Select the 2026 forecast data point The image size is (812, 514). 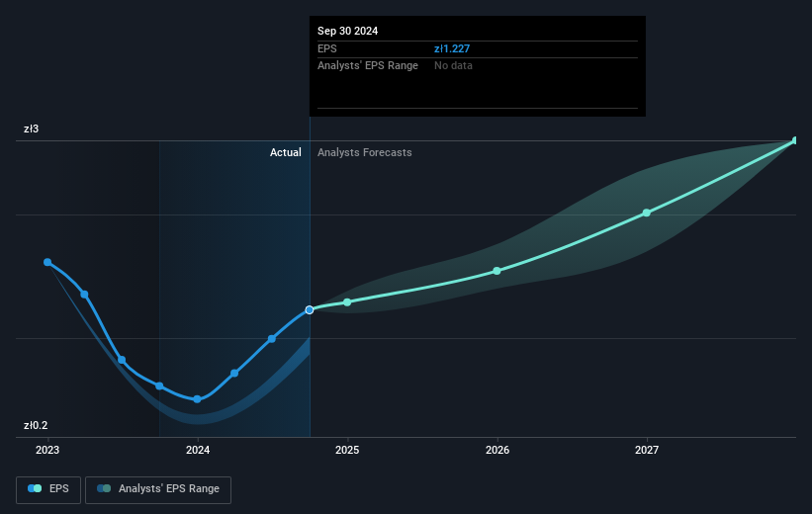(496, 271)
